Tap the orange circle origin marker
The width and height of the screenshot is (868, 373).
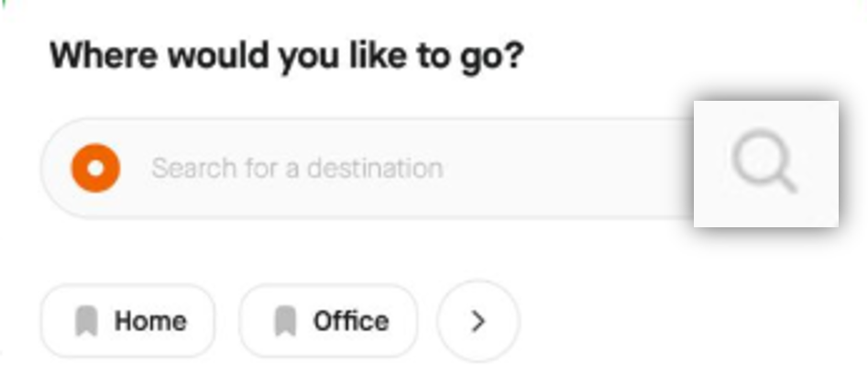(x=95, y=168)
